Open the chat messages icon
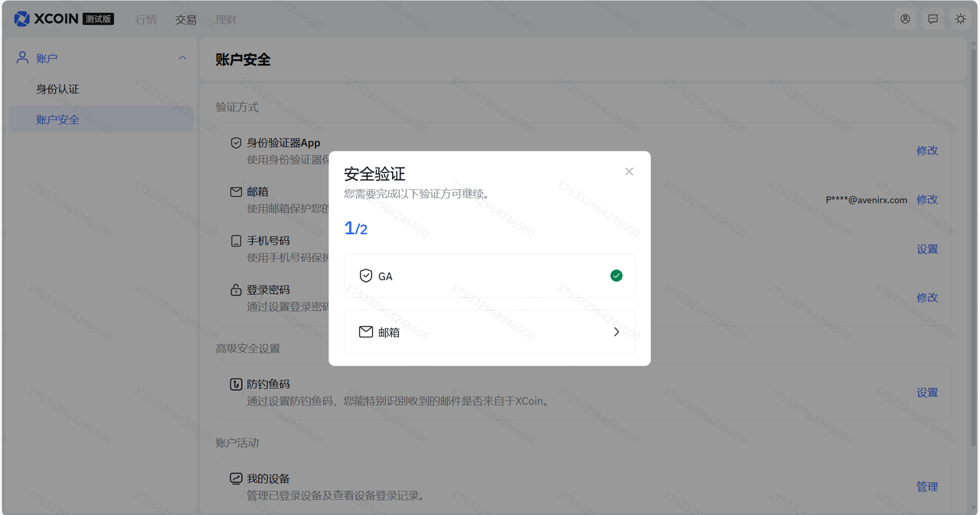This screenshot has width=980, height=515. click(933, 19)
